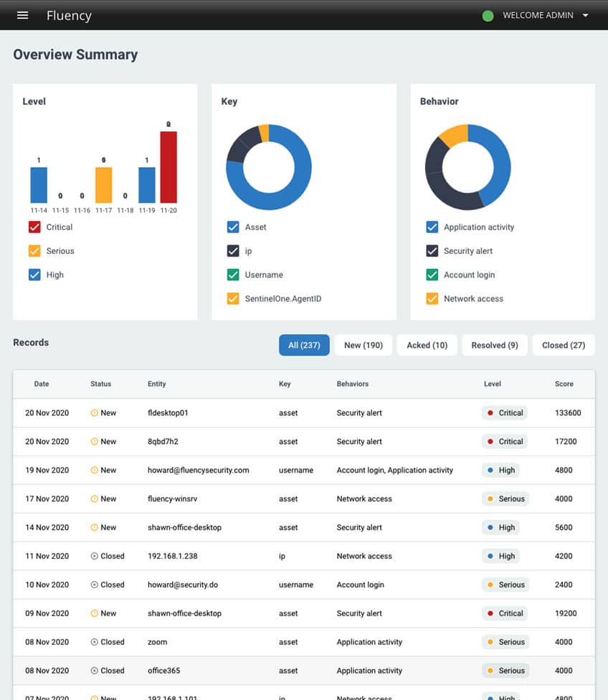Click the red 11-20 bar in Level chart
This screenshot has width=608, height=700.
click(x=168, y=167)
